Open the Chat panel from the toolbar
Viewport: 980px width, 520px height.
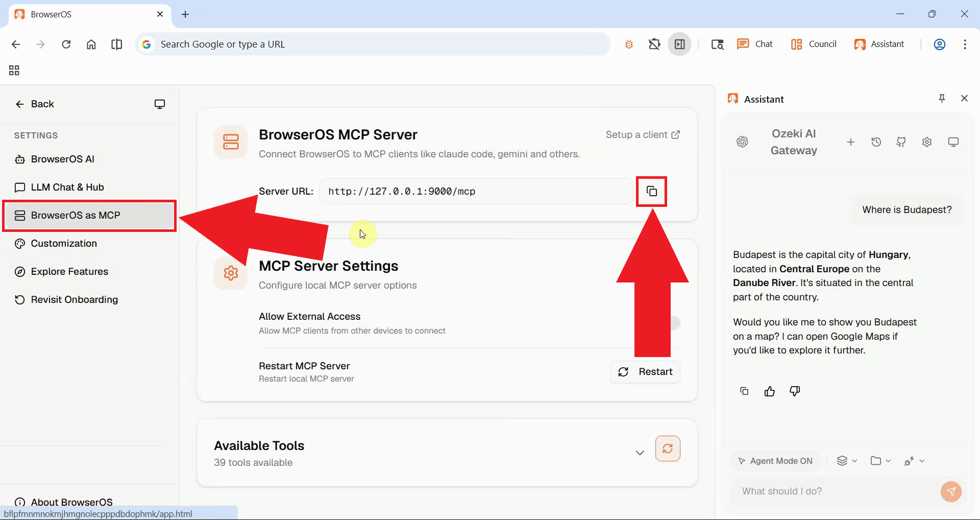pos(754,44)
